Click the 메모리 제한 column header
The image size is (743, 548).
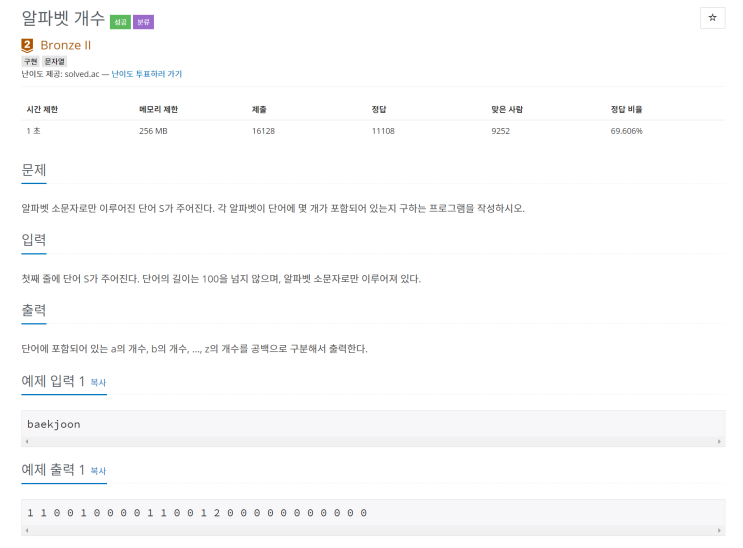pyautogui.click(x=158, y=110)
